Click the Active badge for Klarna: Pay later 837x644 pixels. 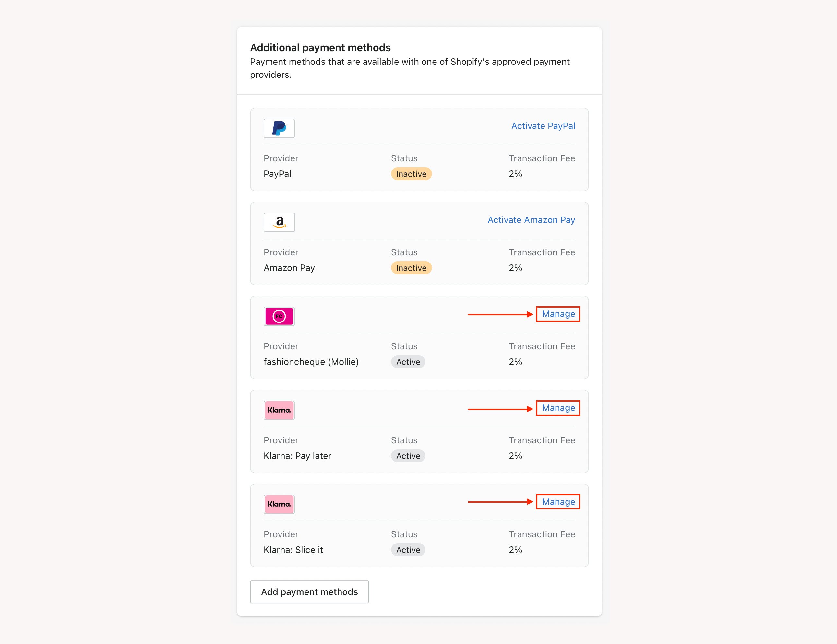pos(408,456)
